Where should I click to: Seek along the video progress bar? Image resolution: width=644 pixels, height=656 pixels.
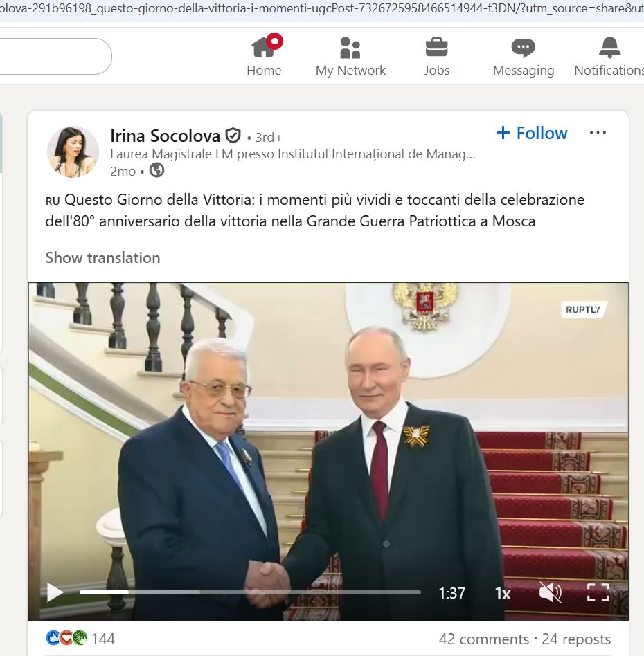coord(250,592)
